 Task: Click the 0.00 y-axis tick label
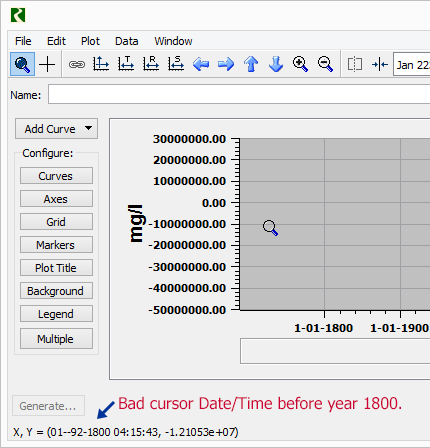point(214,203)
